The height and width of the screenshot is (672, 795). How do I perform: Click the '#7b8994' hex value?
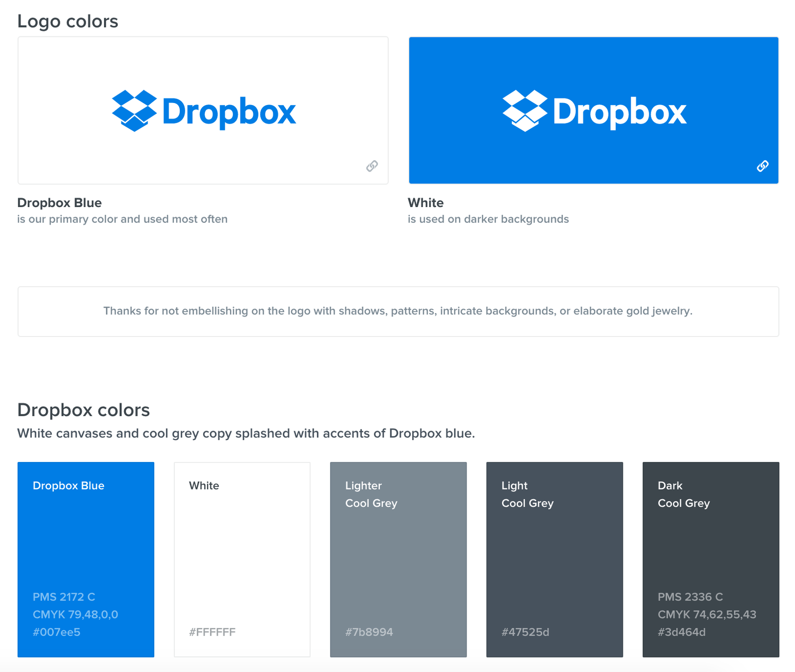click(x=369, y=632)
